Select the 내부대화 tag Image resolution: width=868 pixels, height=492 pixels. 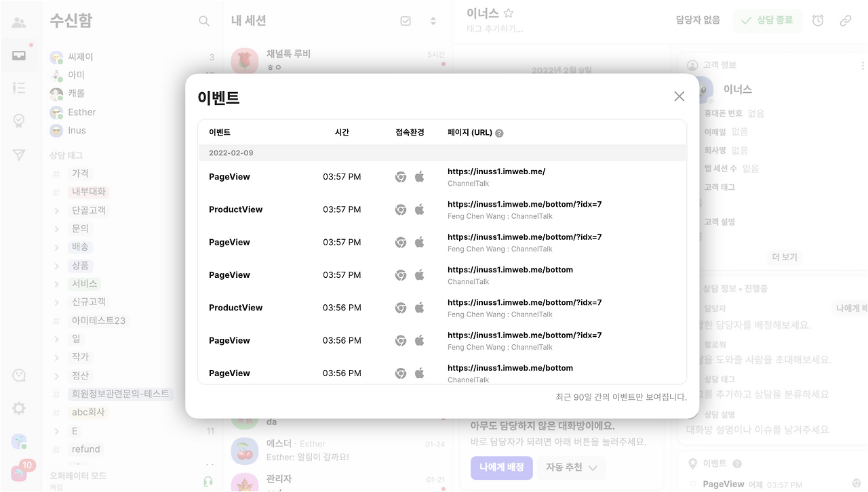click(90, 192)
